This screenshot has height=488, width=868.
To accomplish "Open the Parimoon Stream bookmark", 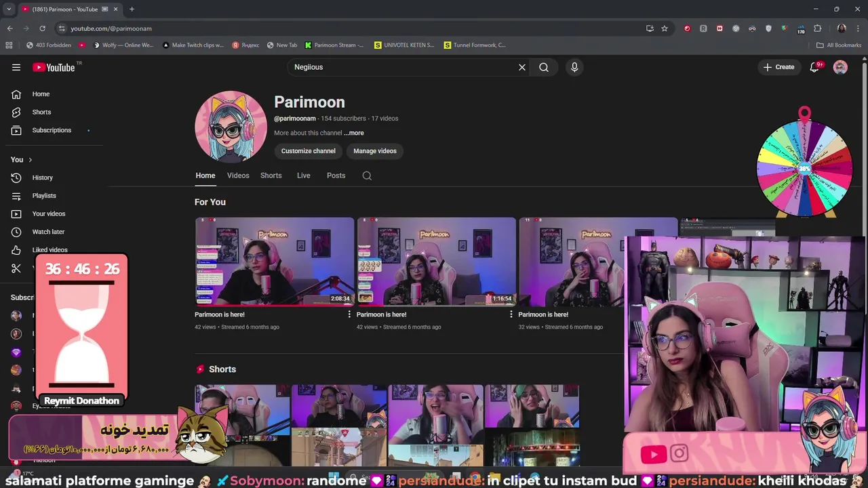I will coord(334,45).
